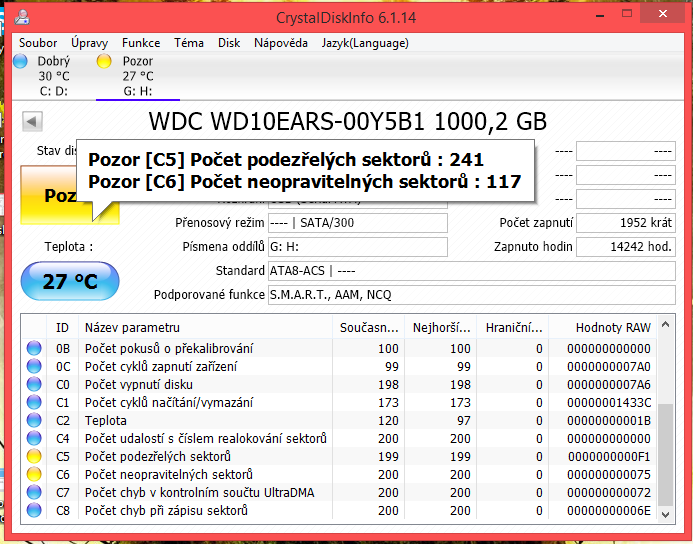The image size is (693, 544).
Task: Click status icon of row C1
Action: click(x=34, y=402)
